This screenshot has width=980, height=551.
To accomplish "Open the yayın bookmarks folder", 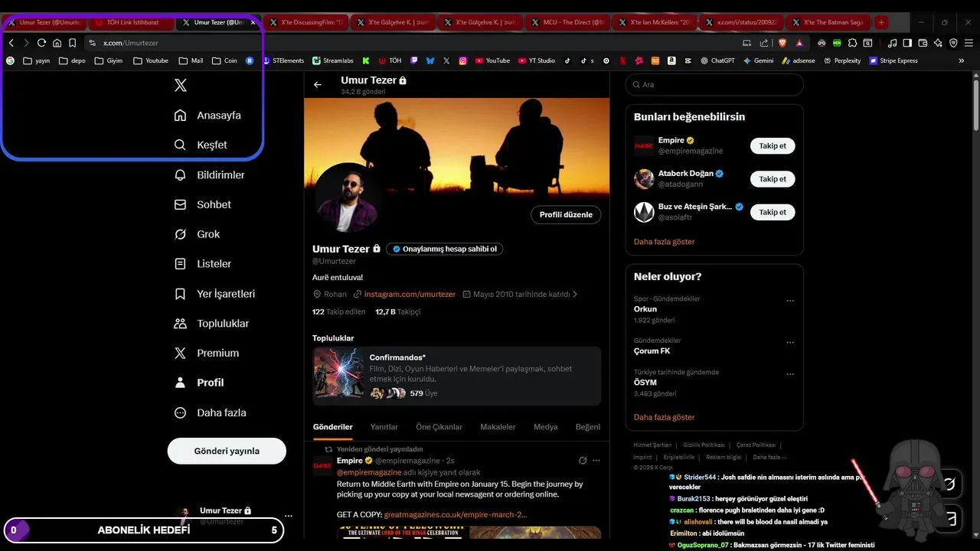I will point(37,60).
